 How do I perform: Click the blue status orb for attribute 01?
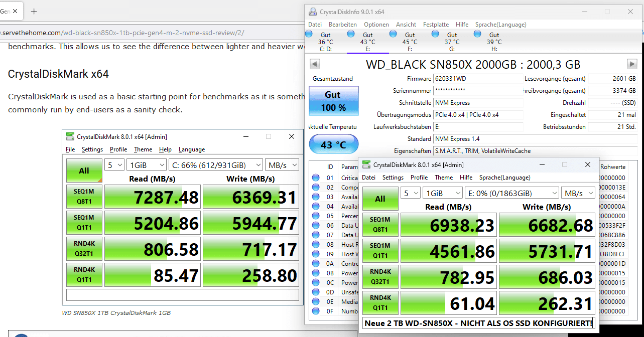[316, 178]
